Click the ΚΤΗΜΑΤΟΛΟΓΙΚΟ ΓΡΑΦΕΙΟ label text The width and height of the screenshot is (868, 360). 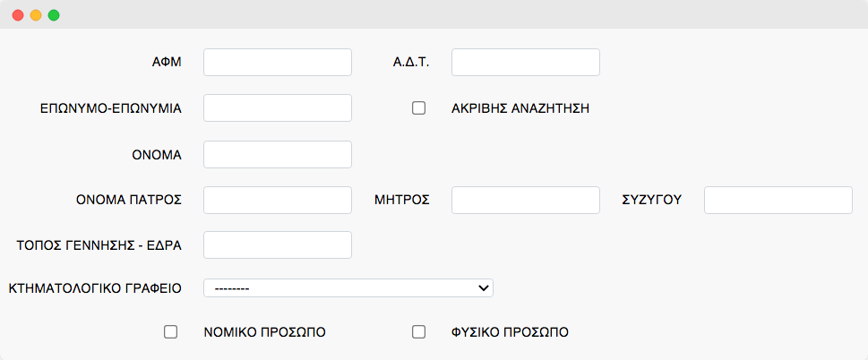[95, 287]
